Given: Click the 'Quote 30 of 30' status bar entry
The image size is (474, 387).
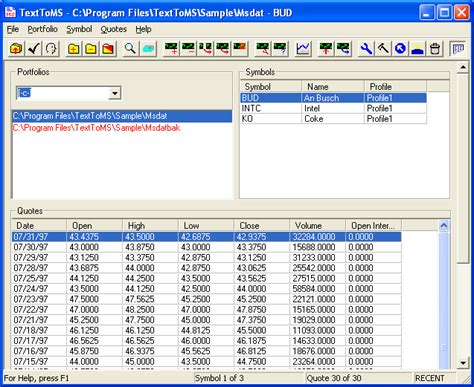Looking at the screenshot, I should (334, 378).
